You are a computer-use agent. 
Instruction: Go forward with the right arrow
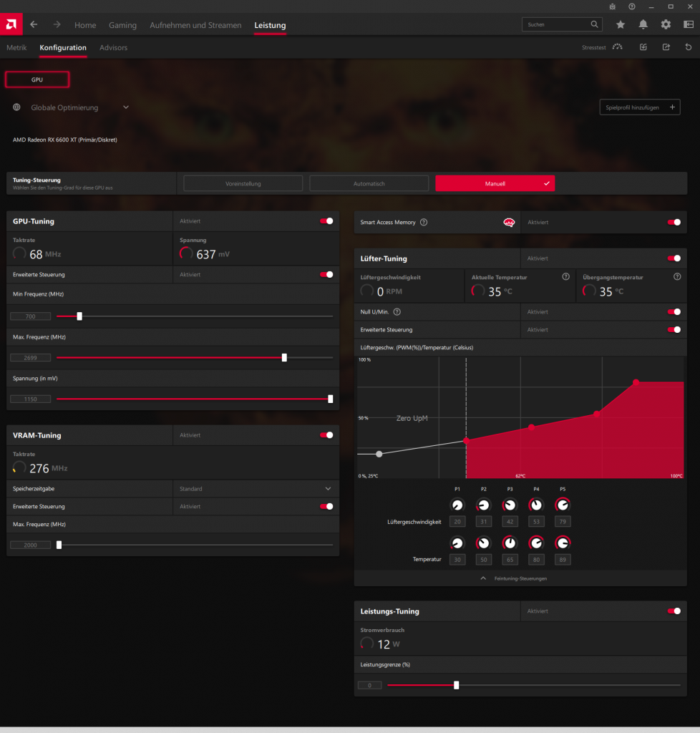tap(57, 24)
